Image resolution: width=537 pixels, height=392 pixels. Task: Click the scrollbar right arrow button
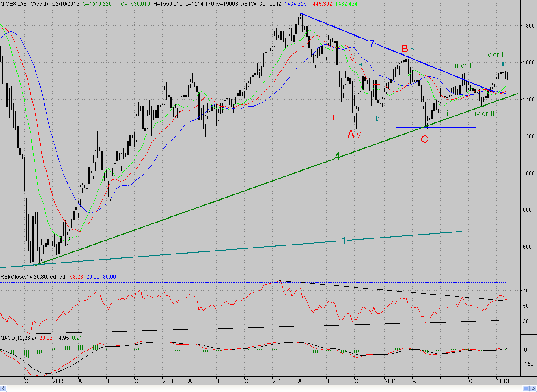click(x=533, y=388)
